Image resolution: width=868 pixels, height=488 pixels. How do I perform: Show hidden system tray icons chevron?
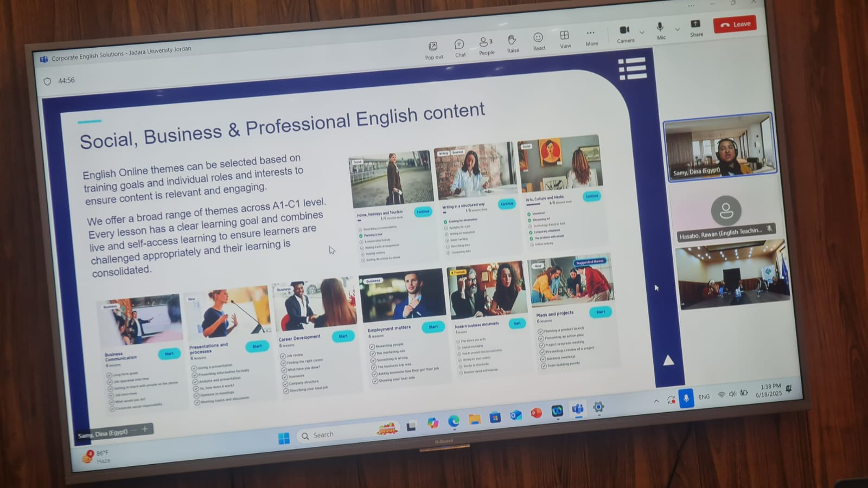[x=656, y=401]
